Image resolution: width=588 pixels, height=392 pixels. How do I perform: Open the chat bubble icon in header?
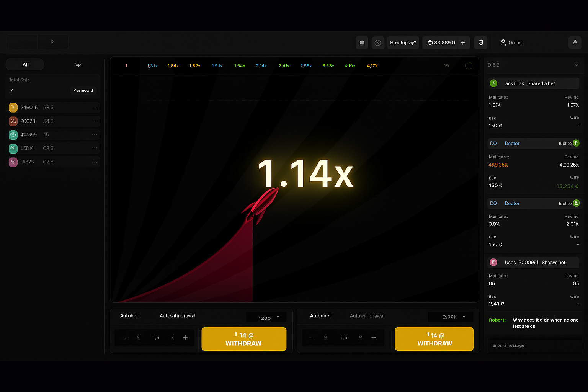[362, 42]
